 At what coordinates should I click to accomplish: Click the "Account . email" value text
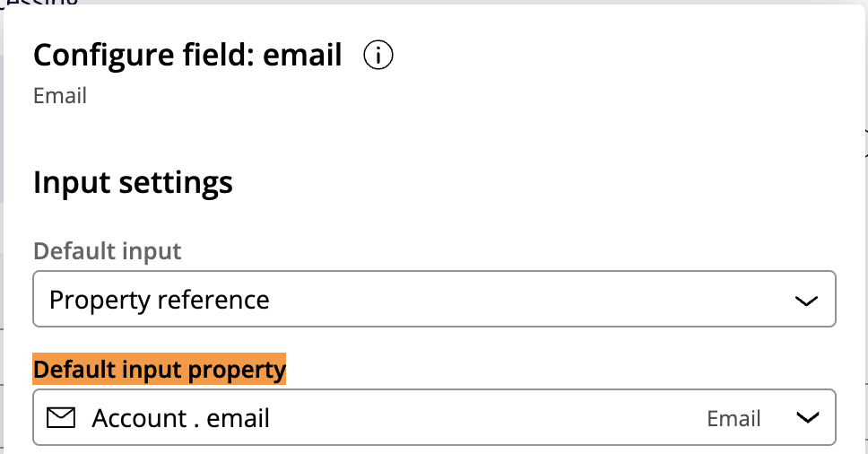(180, 418)
